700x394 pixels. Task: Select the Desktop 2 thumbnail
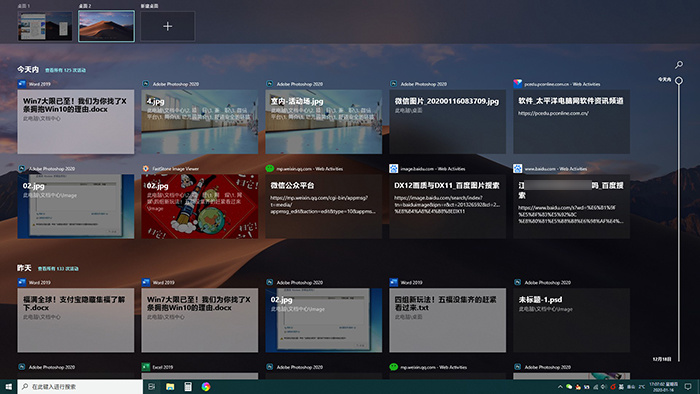click(106, 26)
